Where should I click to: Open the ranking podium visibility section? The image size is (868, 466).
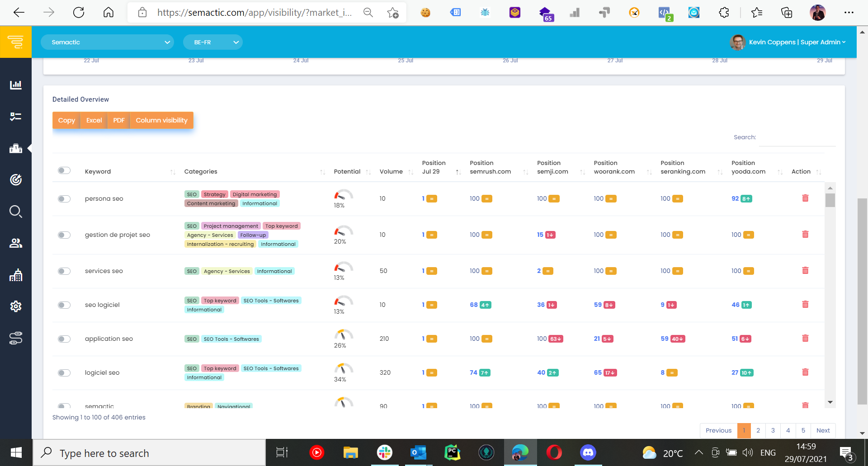click(16, 148)
